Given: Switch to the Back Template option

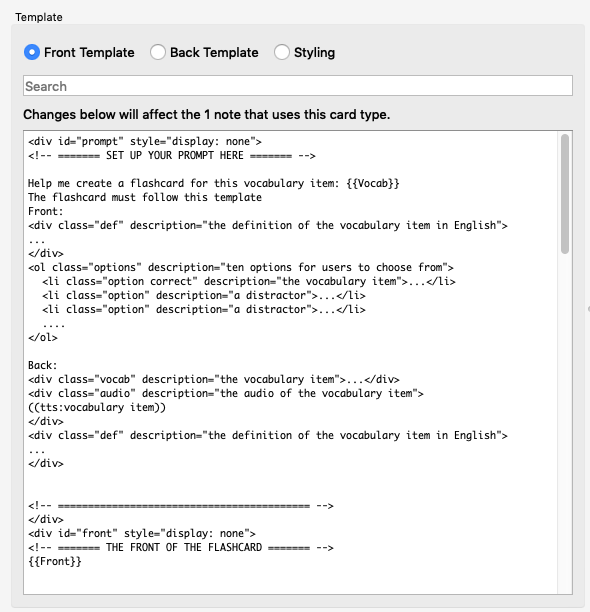Looking at the screenshot, I should click(x=158, y=52).
